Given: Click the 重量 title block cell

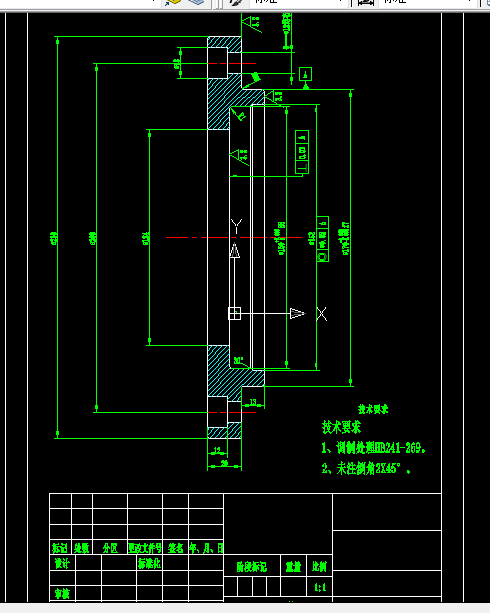Looking at the screenshot, I should [x=293, y=566].
